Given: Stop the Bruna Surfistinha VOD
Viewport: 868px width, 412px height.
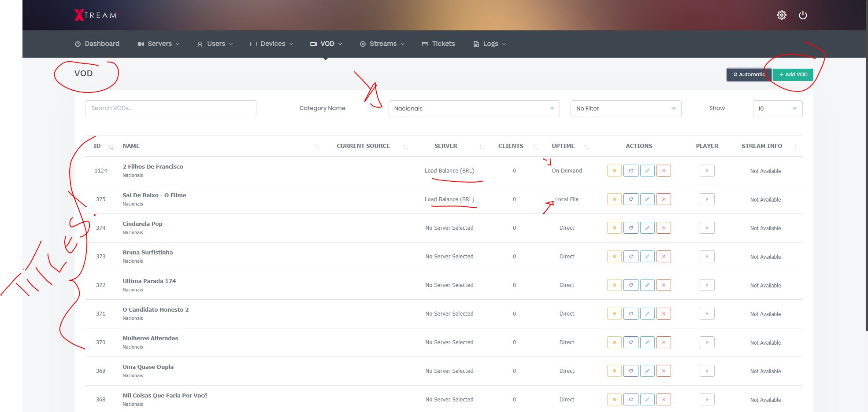Looking at the screenshot, I should pos(614,257).
